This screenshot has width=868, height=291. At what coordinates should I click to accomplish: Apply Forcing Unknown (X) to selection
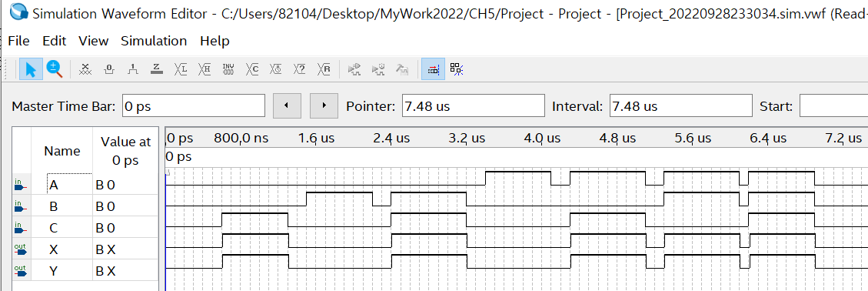coord(85,69)
